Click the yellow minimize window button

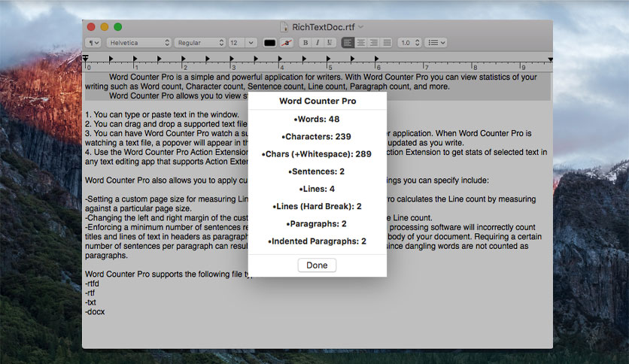(105, 27)
